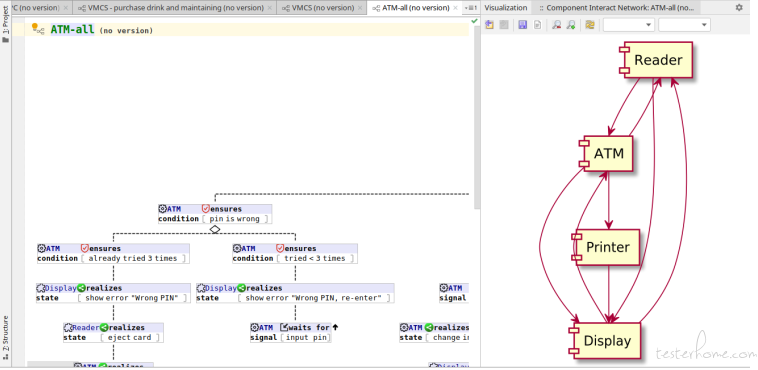This screenshot has width=758, height=370.
Task: Click the green checkmark inspection indicator
Action: point(474,21)
